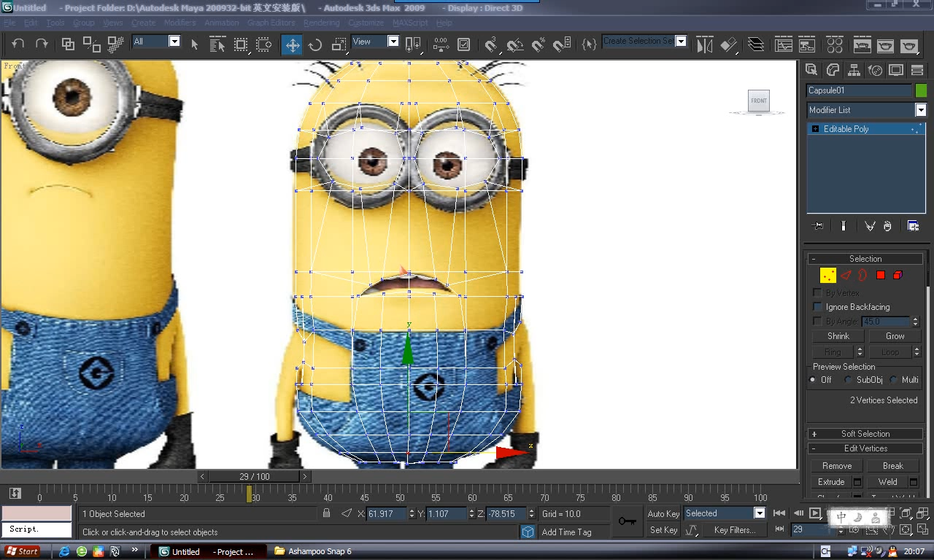Open the Rendering menu

(x=321, y=23)
